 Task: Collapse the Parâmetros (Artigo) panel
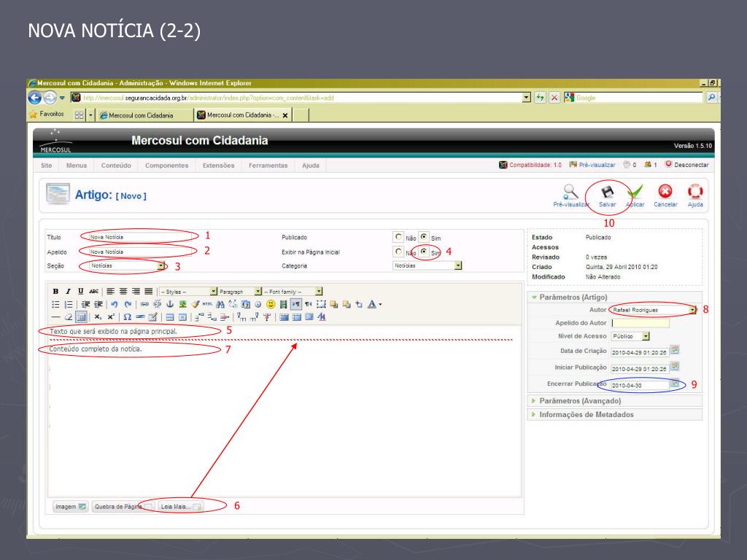(614, 297)
